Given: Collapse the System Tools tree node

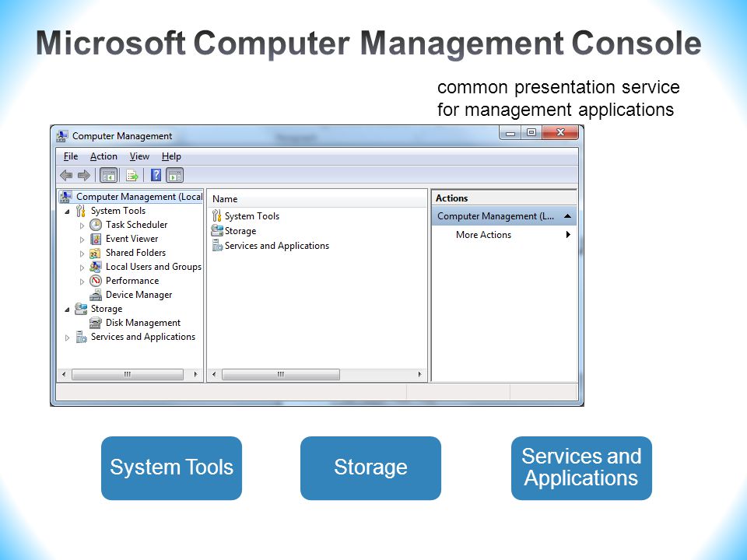Looking at the screenshot, I should coord(67,212).
